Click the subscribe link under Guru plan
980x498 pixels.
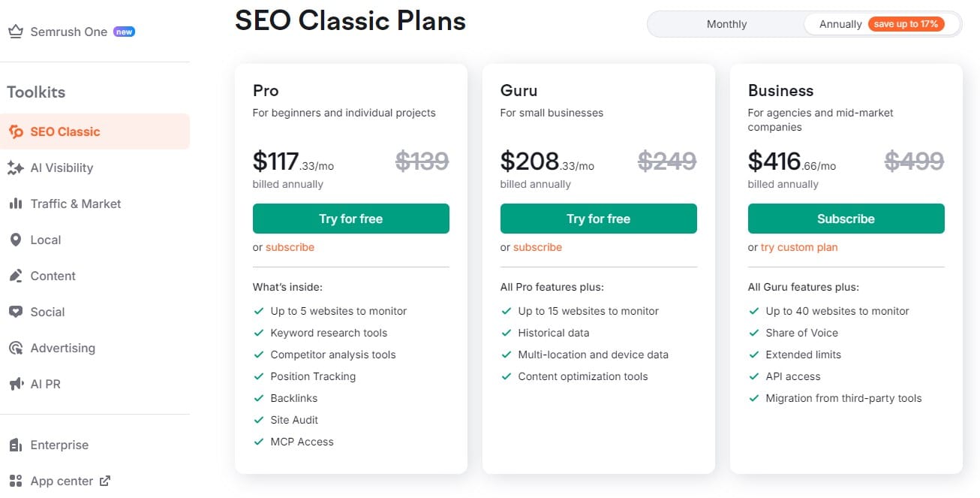point(537,247)
